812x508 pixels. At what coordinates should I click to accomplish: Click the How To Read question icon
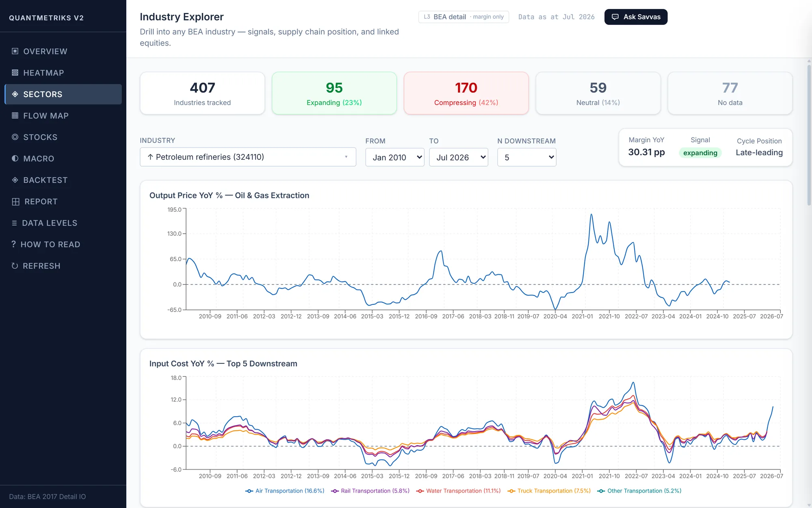tap(13, 244)
